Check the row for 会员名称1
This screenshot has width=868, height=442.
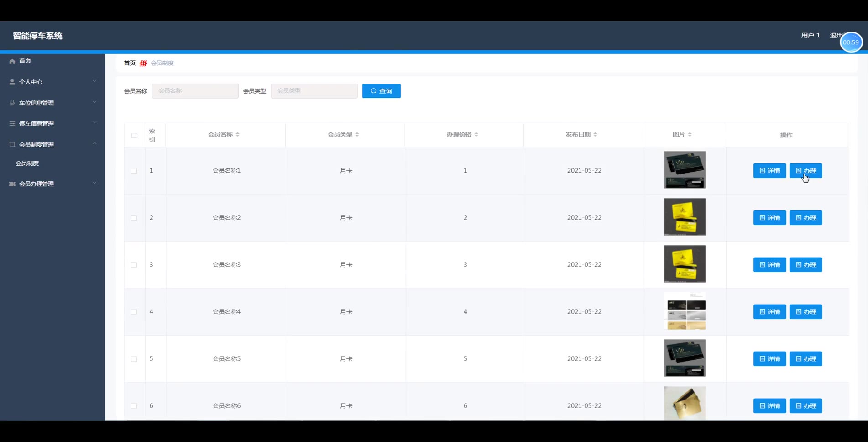point(134,171)
